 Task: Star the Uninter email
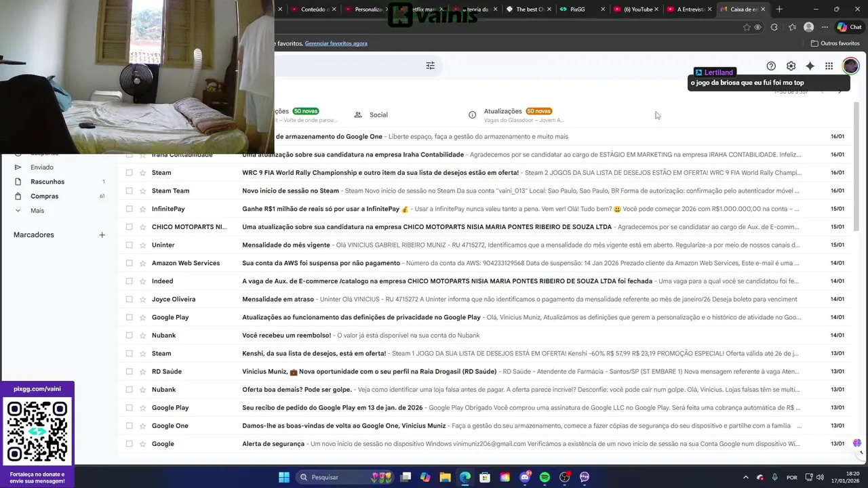(x=142, y=245)
